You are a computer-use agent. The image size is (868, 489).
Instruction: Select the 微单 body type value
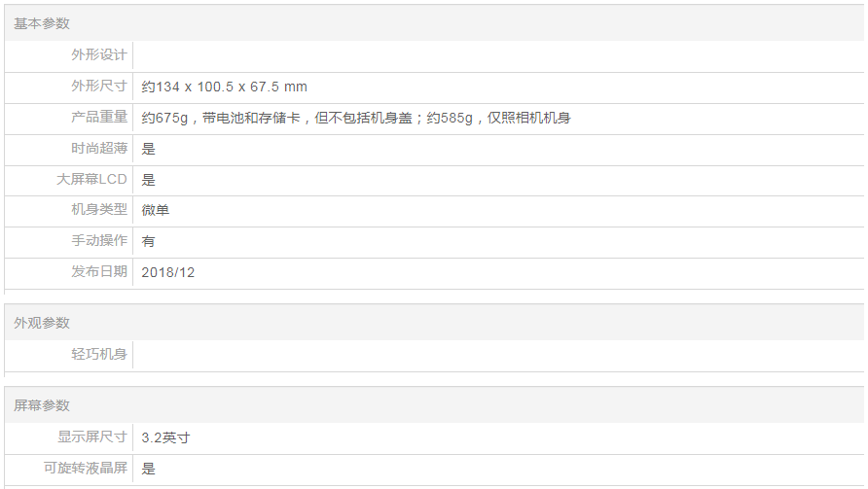[x=155, y=210]
